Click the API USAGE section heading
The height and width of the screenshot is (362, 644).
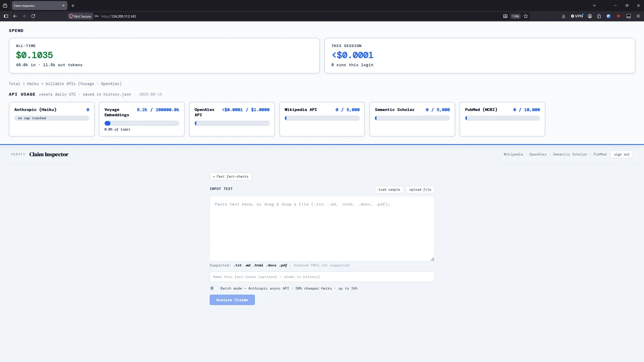[x=22, y=95]
